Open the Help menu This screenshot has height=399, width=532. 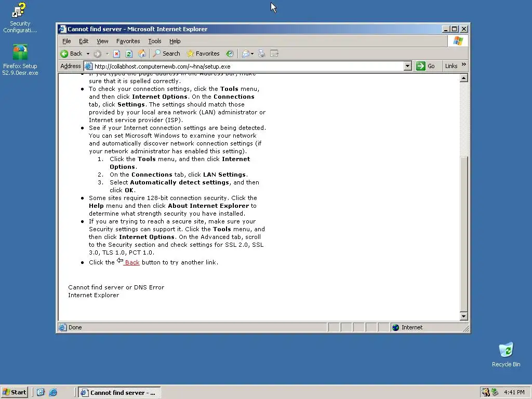[x=175, y=41]
